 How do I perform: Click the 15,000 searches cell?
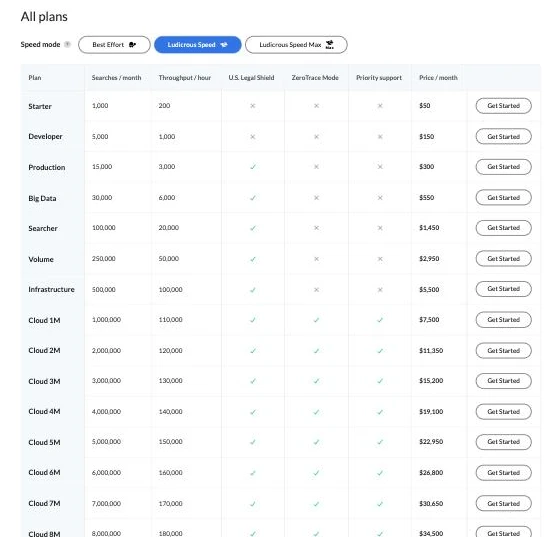point(102,167)
